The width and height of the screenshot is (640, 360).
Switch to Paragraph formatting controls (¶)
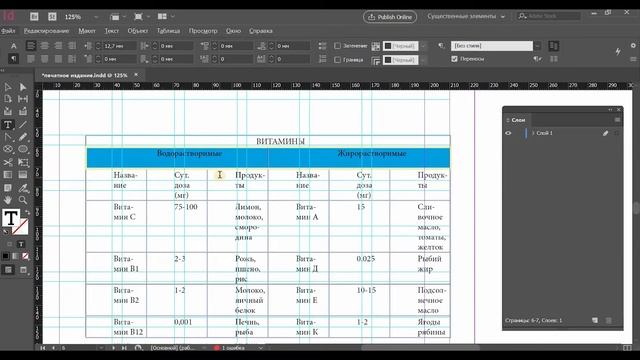pos(13,59)
